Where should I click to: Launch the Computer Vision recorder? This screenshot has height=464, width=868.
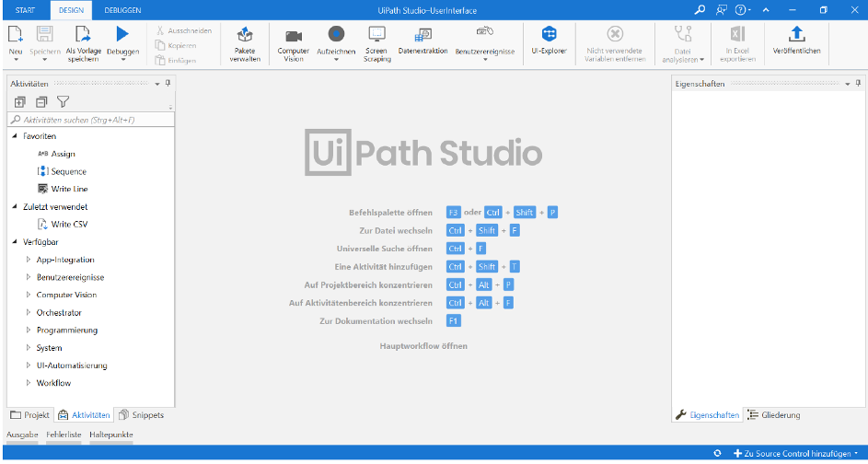click(294, 43)
